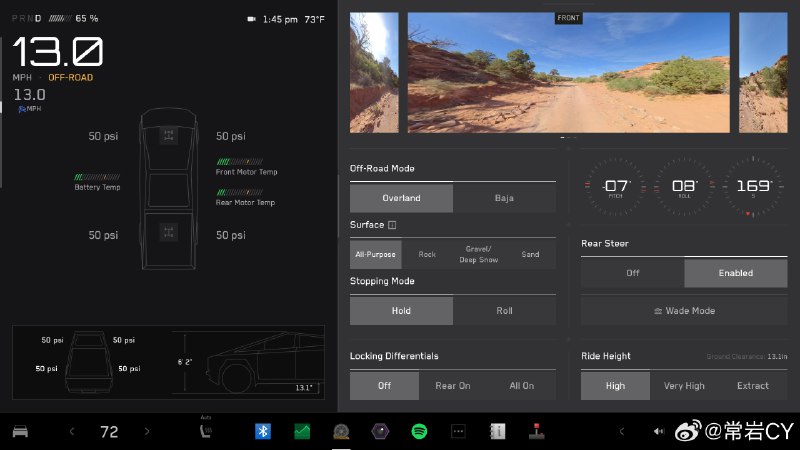Tap the front camera view thumbnail
Image resolution: width=800 pixels, height=450 pixels.
pyautogui.click(x=568, y=72)
